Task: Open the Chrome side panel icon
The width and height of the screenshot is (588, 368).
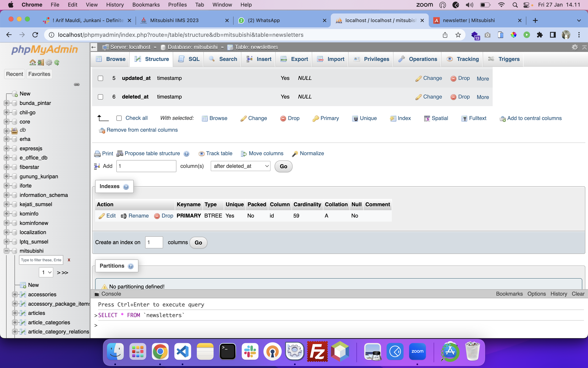Action: pyautogui.click(x=553, y=35)
